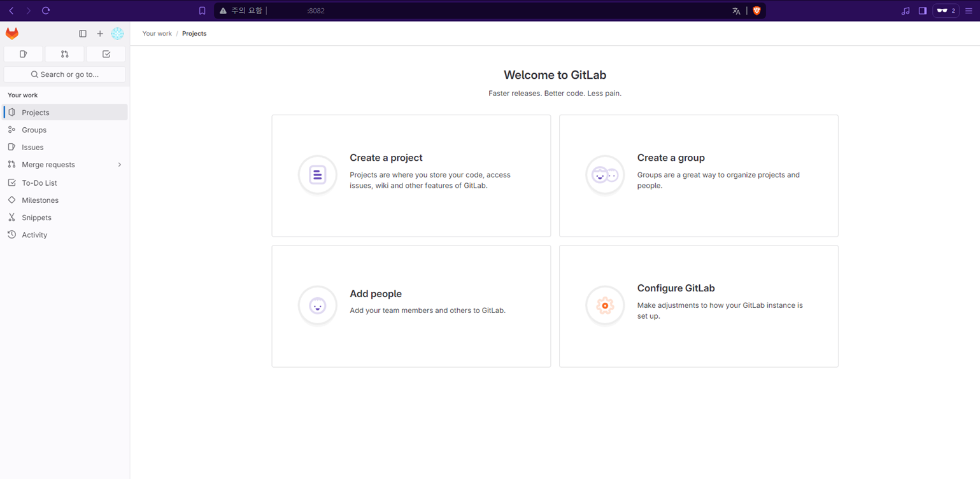Image resolution: width=980 pixels, height=479 pixels.
Task: Open the To-Do checkmark shortcut icon
Action: click(x=105, y=54)
